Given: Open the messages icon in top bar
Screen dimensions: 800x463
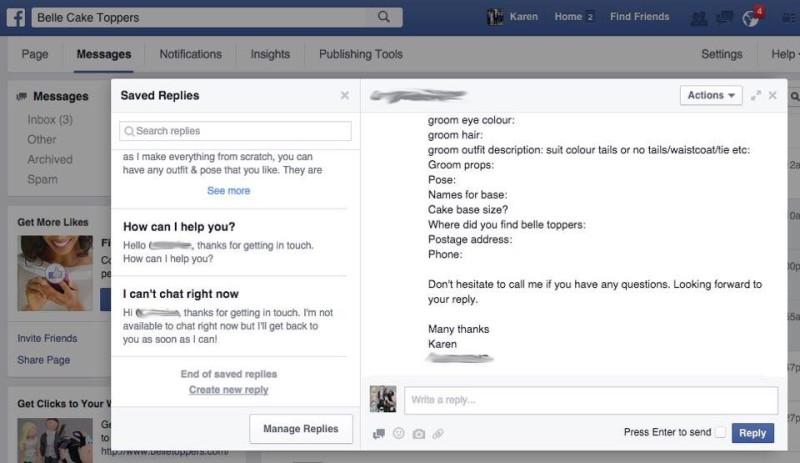Looking at the screenshot, I should pos(724,18).
